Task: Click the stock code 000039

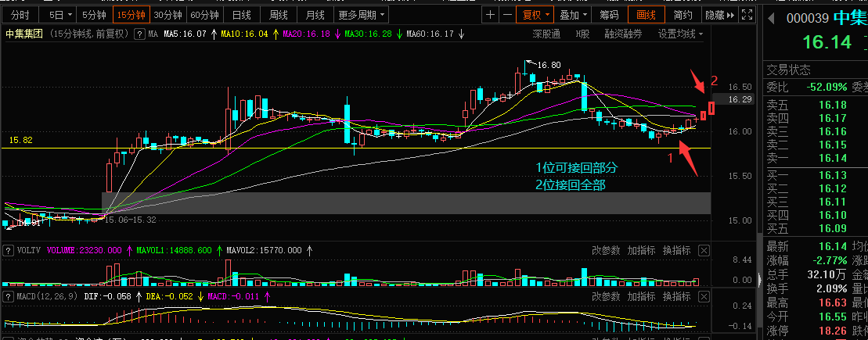Action: pyautogui.click(x=808, y=19)
